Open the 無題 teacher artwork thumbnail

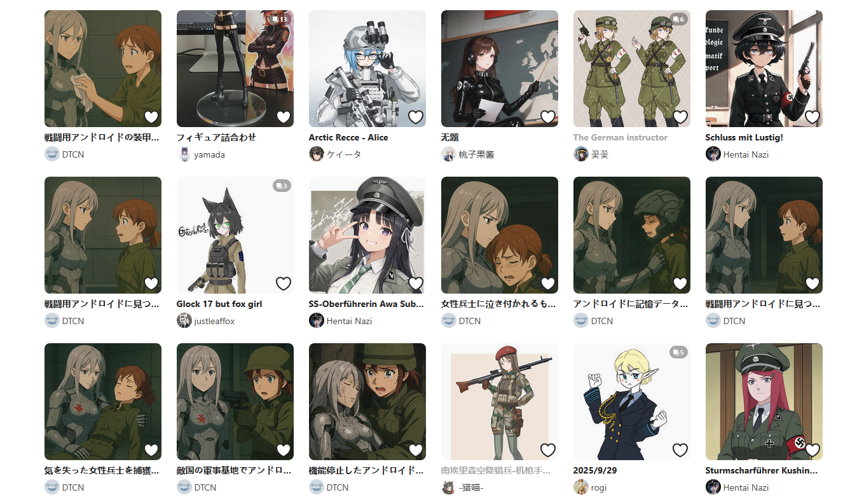coord(500,69)
